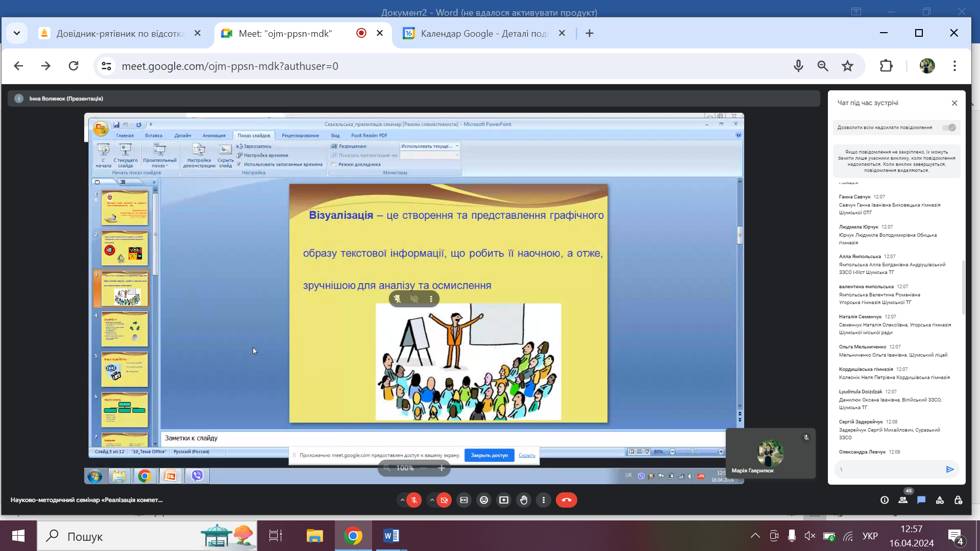The height and width of the screenshot is (551, 980).
Task: Show participants list with 45 badge
Action: 903,499
